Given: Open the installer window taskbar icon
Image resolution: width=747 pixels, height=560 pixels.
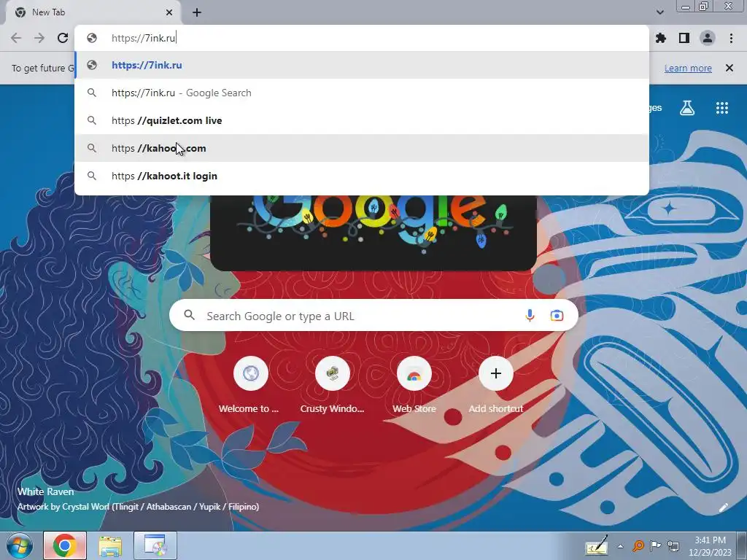Looking at the screenshot, I should 155,545.
